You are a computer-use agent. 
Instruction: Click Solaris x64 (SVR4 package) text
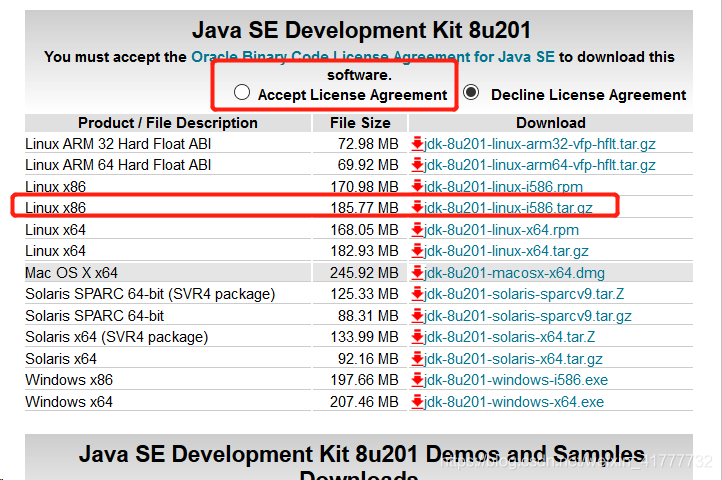(x=116, y=337)
